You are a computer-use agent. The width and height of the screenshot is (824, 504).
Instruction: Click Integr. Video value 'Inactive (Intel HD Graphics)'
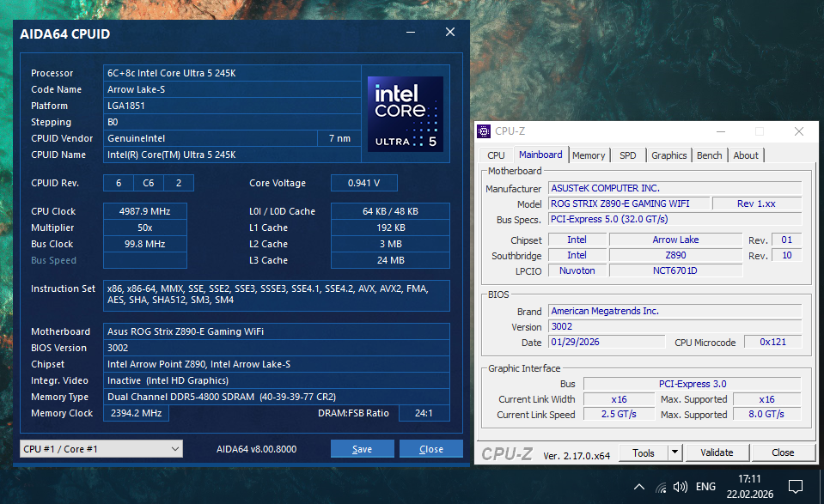point(277,380)
